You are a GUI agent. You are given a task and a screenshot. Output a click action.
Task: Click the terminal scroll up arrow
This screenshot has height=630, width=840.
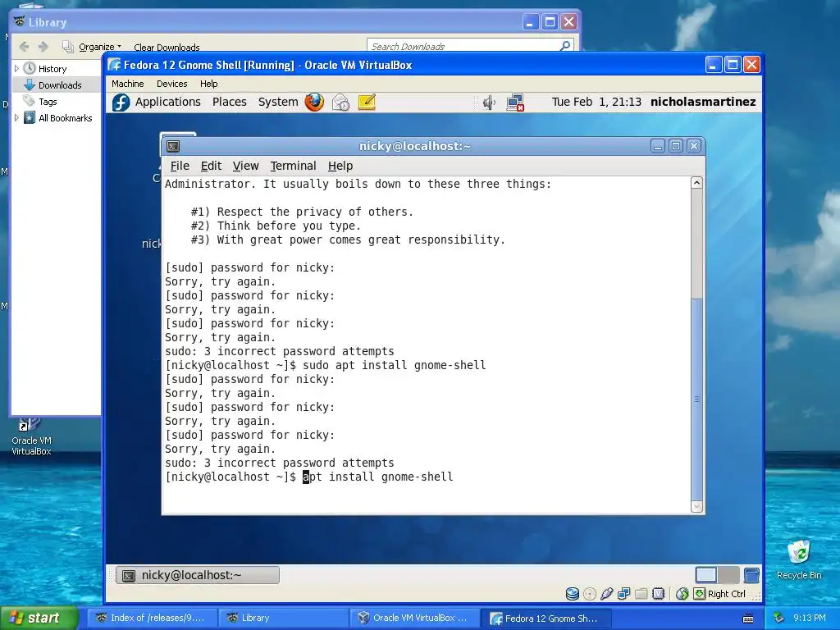[696, 183]
